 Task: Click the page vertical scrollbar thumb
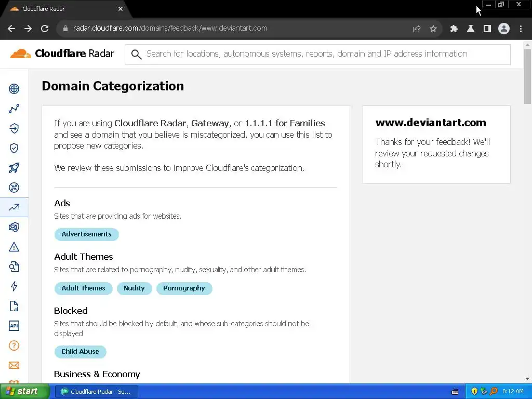527,76
